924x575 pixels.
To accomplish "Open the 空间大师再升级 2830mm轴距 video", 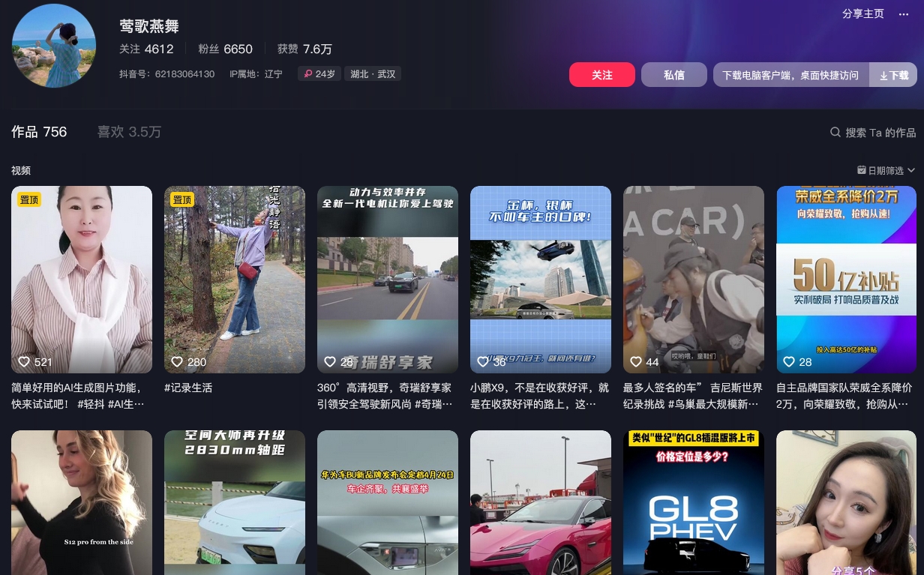I will coord(235,502).
